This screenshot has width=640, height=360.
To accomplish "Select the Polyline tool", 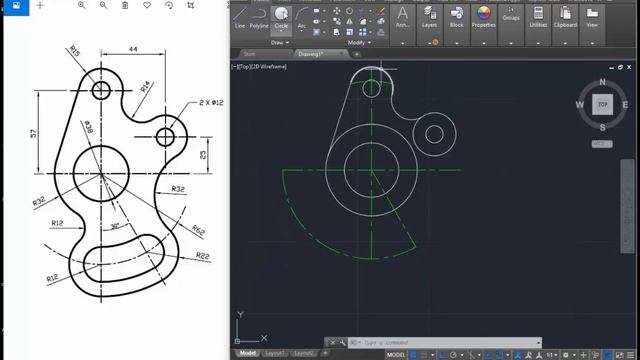I will click(x=259, y=18).
